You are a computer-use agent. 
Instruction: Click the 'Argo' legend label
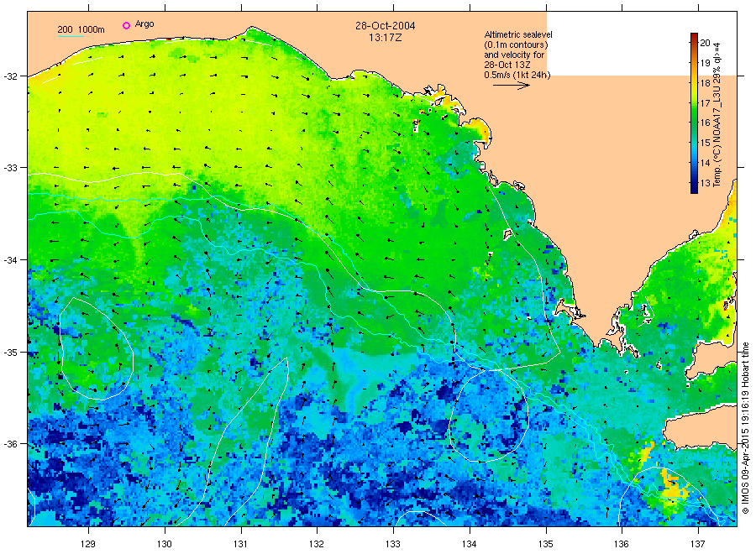(144, 24)
